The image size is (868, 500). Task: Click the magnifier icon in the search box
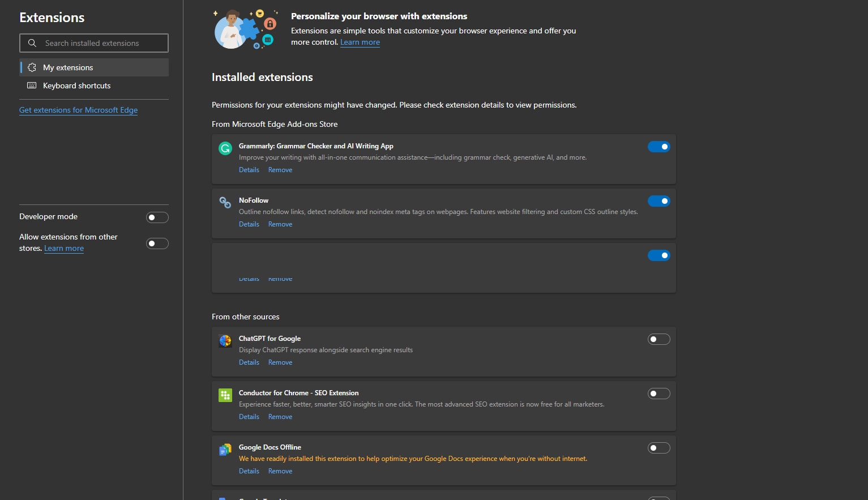pos(32,42)
